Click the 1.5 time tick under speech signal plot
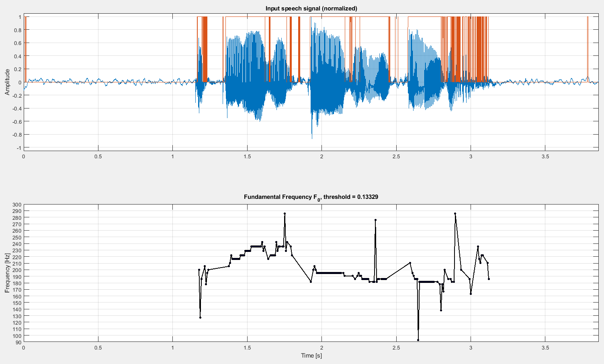Image resolution: width=604 pixels, height=364 pixels. click(x=247, y=157)
